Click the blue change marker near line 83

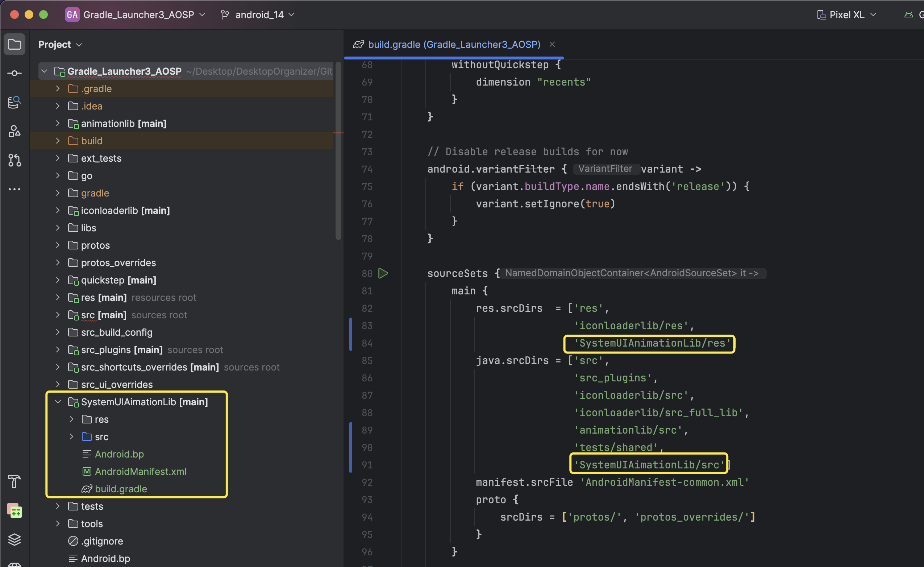351,334
